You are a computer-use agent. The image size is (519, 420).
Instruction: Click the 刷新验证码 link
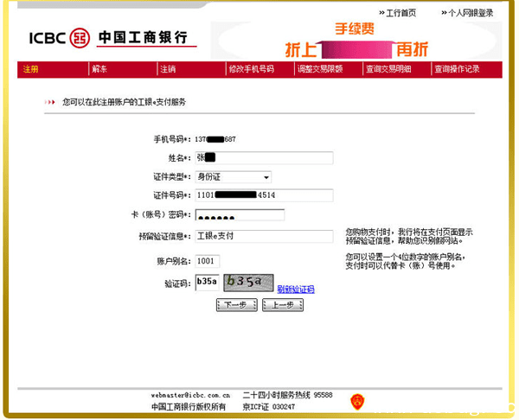coord(296,289)
